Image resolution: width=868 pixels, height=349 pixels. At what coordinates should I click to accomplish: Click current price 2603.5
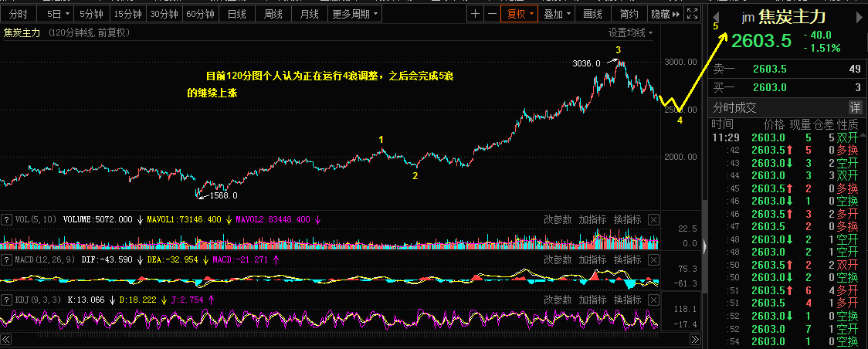761,41
